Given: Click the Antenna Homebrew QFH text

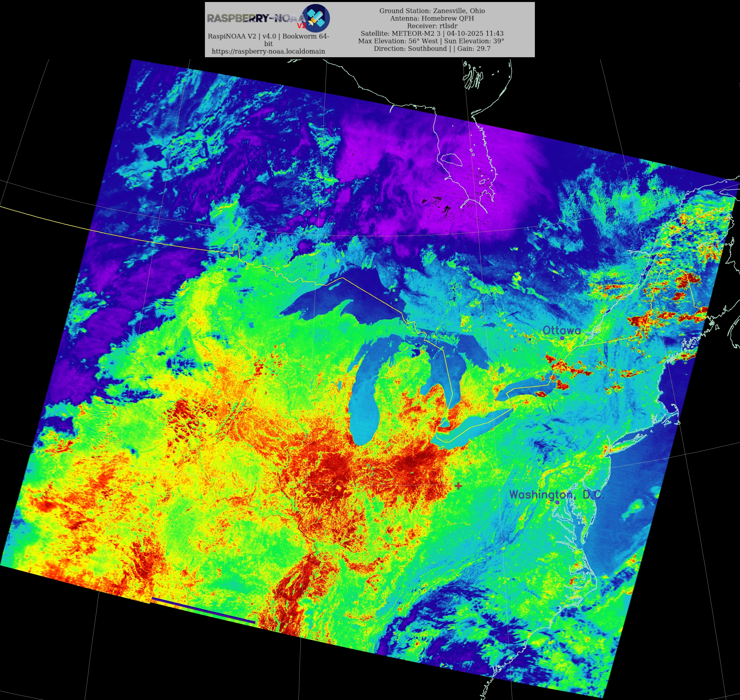Looking at the screenshot, I should (432, 18).
